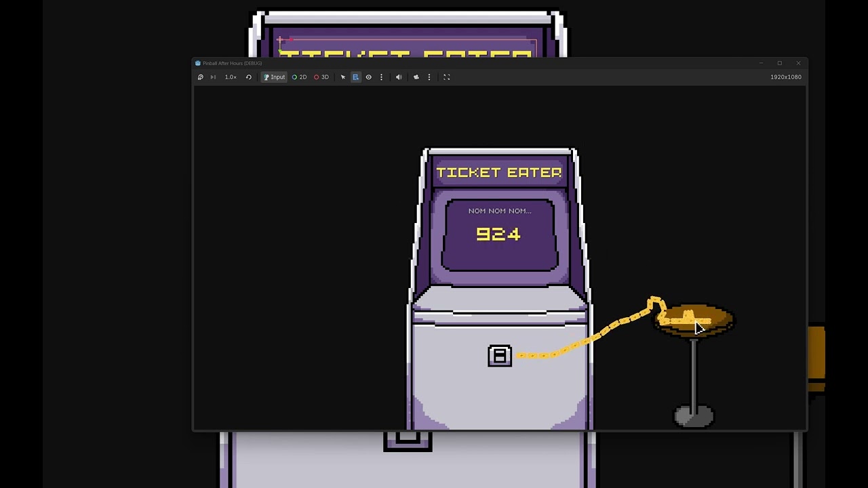The height and width of the screenshot is (488, 868).
Task: Toggle the eye visibility icon in toolbar
Action: pos(369,77)
